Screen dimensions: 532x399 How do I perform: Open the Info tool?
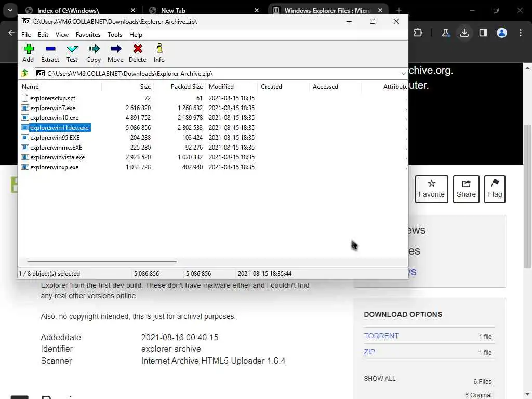tap(159, 53)
